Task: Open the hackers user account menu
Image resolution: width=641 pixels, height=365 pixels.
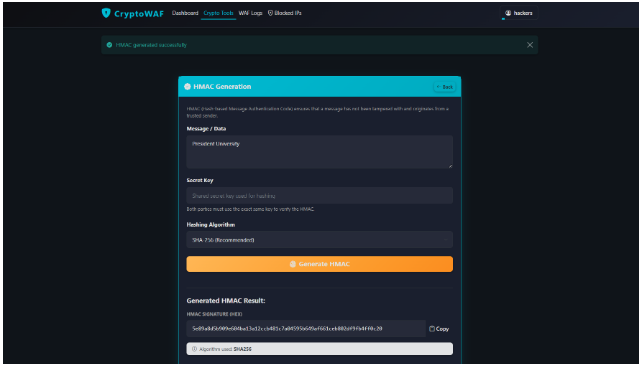Action: (x=519, y=13)
